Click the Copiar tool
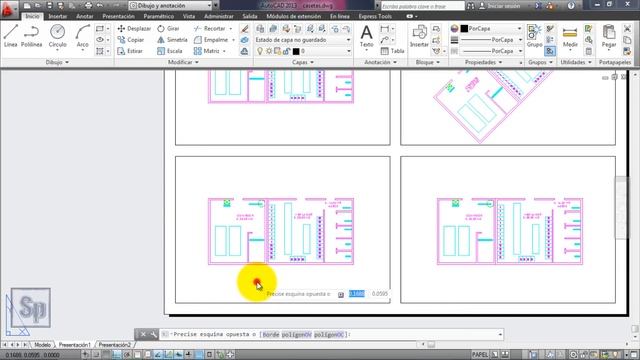This screenshot has height=360, width=640. click(131, 40)
